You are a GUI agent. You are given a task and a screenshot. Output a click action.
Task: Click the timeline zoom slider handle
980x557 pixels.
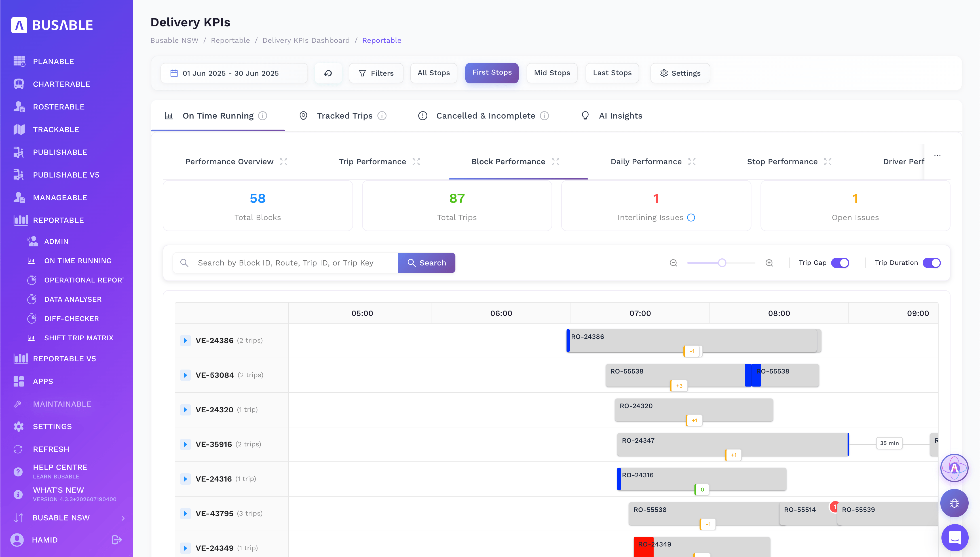[x=722, y=263]
